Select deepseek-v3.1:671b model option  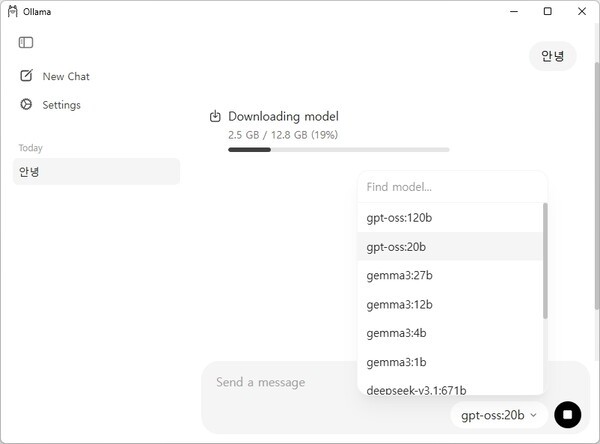point(416,389)
